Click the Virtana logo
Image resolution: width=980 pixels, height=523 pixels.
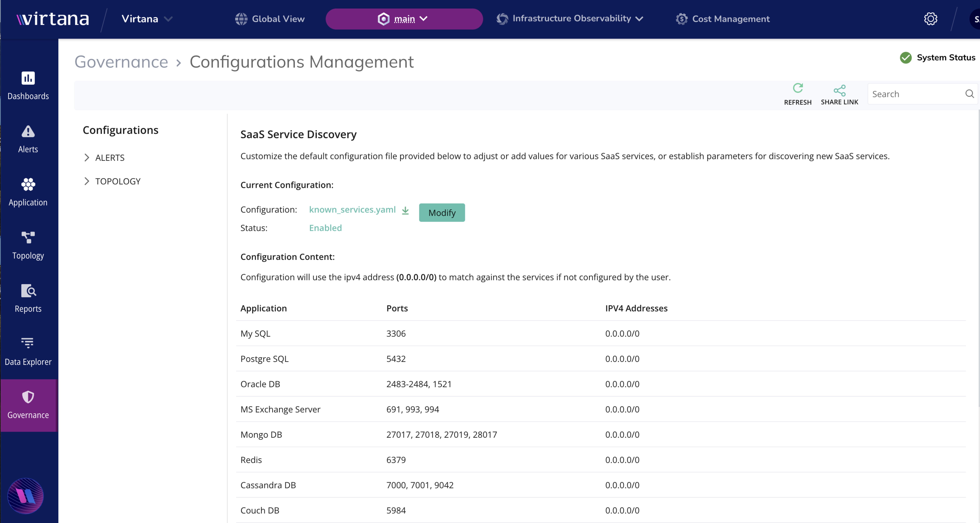pos(53,19)
